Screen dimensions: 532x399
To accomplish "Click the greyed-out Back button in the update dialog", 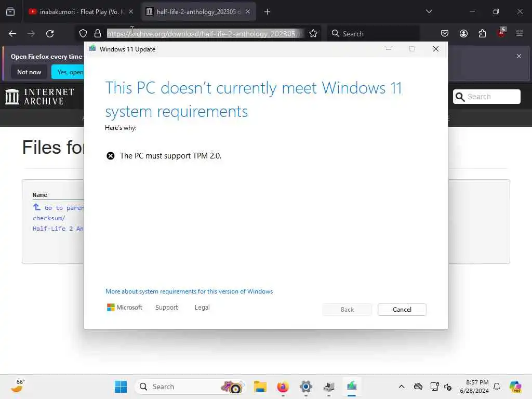I will pyautogui.click(x=347, y=310).
